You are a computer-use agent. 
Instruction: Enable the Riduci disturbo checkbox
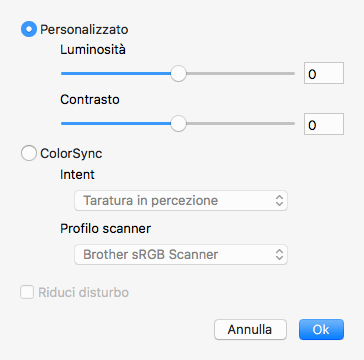pos(27,292)
